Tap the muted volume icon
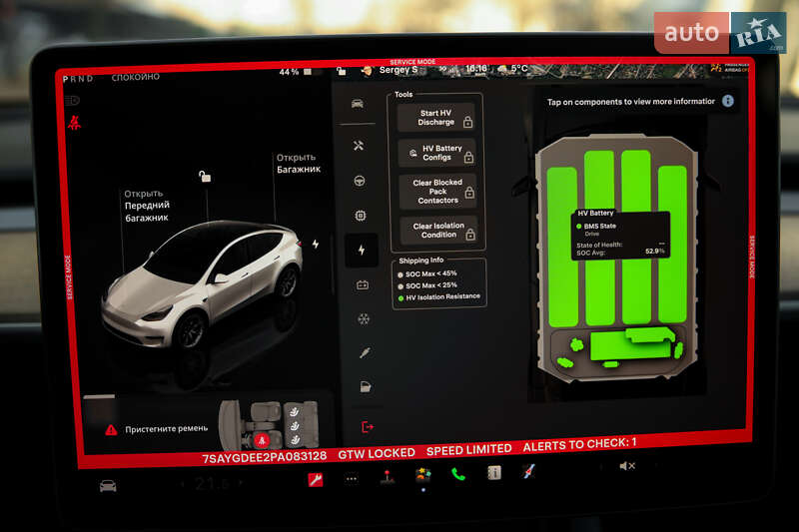The height and width of the screenshot is (532, 799). click(x=627, y=466)
